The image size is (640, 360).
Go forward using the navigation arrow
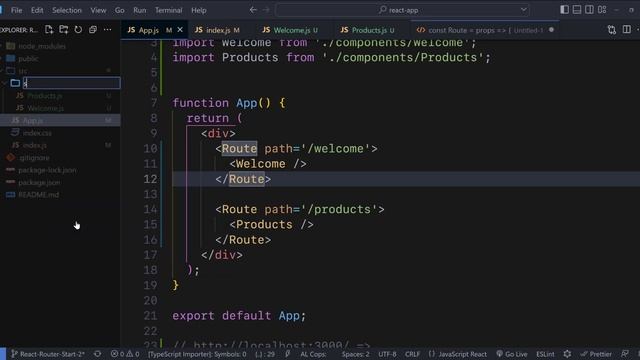pyautogui.click(x=266, y=10)
